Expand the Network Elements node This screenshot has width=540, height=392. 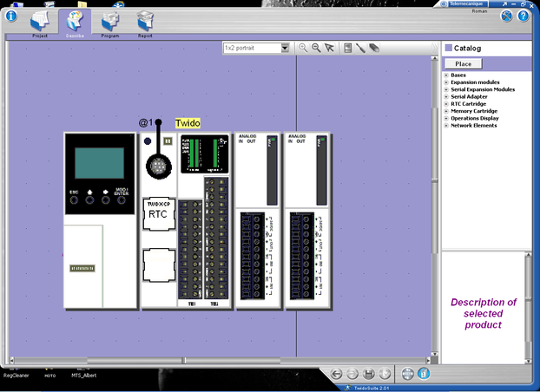pyautogui.click(x=446, y=126)
